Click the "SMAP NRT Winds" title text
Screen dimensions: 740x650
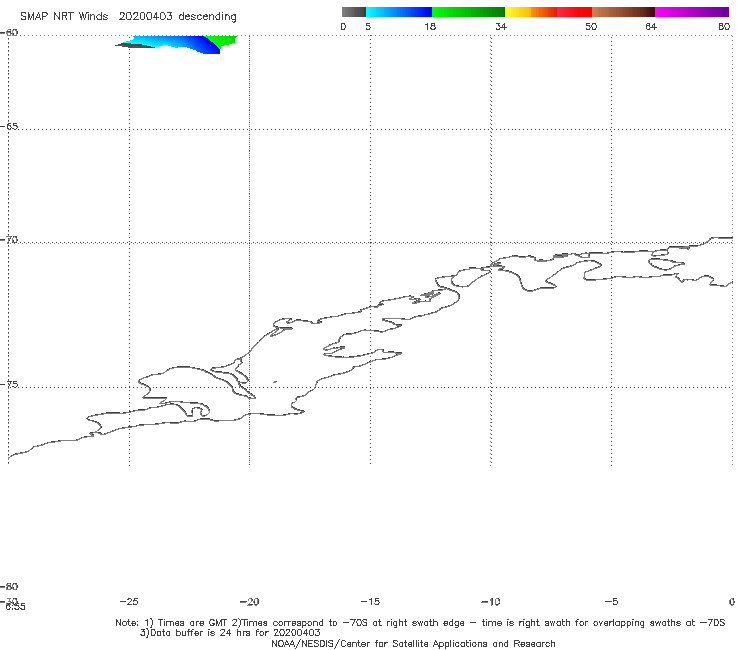click(x=64, y=17)
